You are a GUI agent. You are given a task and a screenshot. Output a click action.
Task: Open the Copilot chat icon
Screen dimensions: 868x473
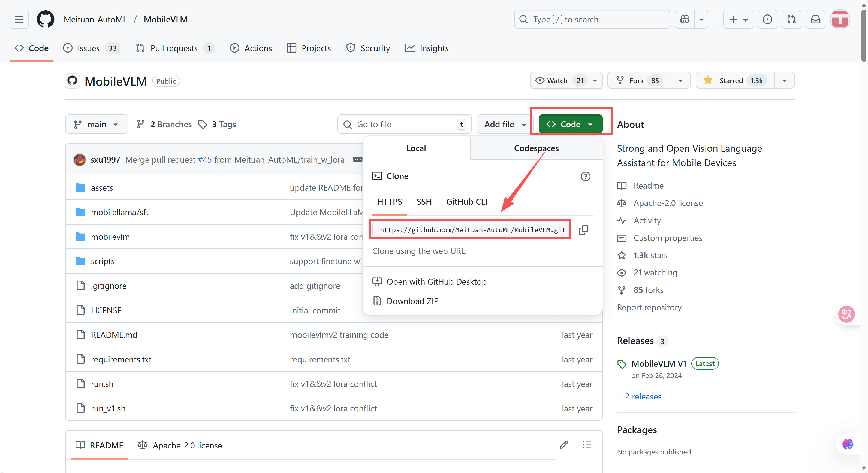[684, 19]
